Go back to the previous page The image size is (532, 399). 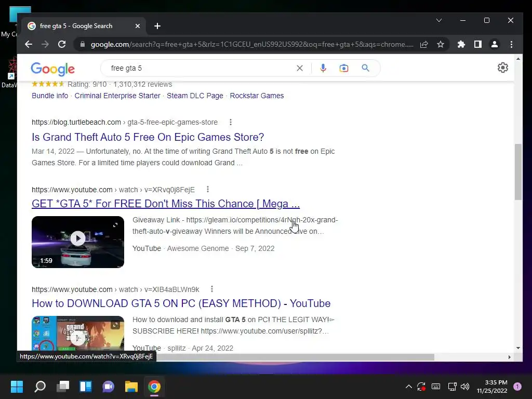[x=29, y=45]
